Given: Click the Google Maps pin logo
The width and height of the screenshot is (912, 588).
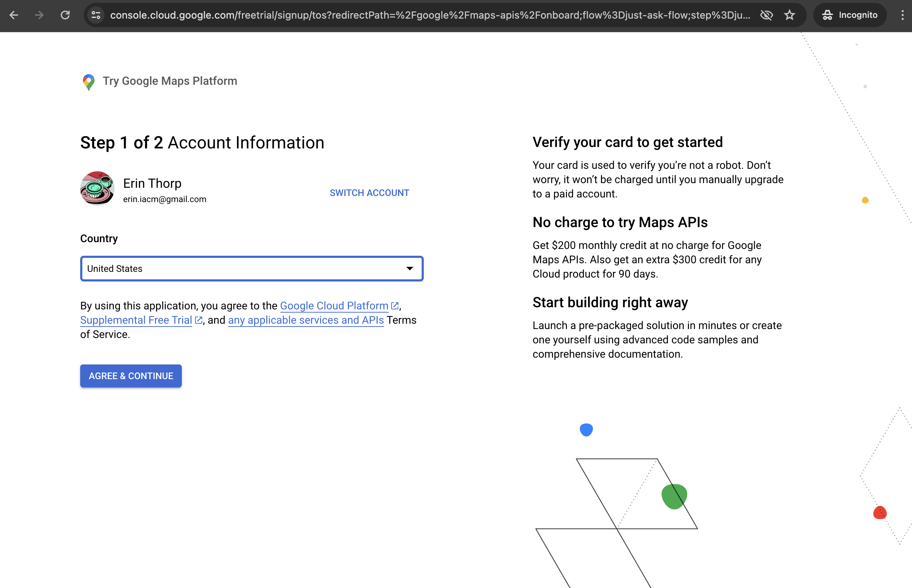Looking at the screenshot, I should (x=89, y=82).
